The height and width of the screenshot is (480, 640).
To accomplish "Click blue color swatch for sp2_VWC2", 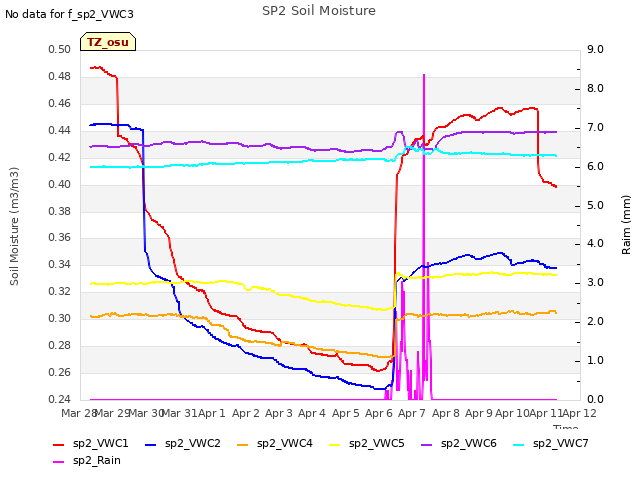I will tap(151, 444).
